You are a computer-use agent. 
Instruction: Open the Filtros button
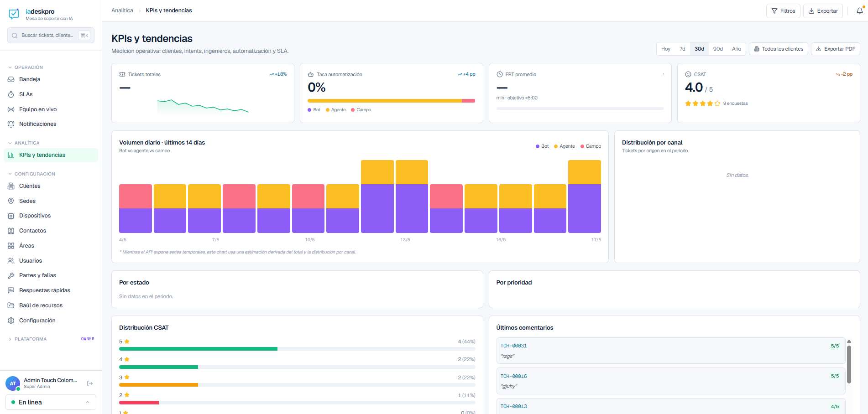pyautogui.click(x=783, y=11)
